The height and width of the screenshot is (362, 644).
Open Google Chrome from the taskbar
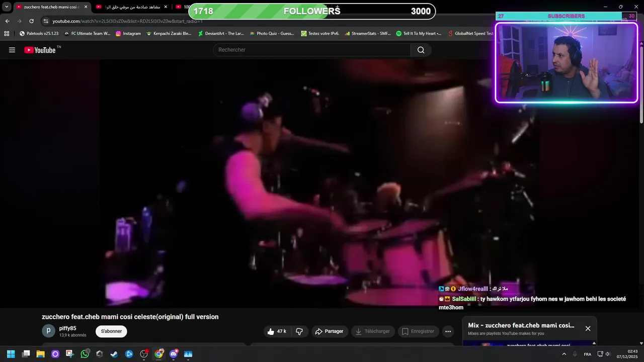(x=158, y=354)
